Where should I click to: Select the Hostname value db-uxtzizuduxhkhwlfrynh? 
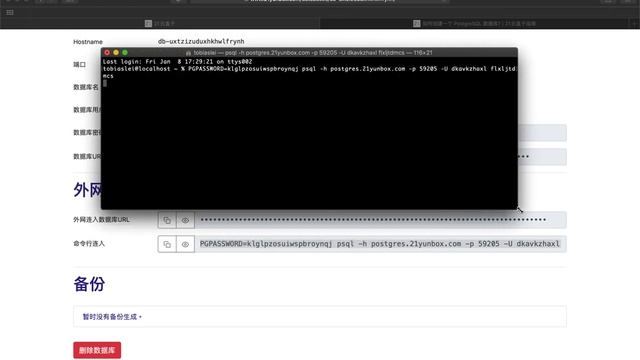pos(201,41)
